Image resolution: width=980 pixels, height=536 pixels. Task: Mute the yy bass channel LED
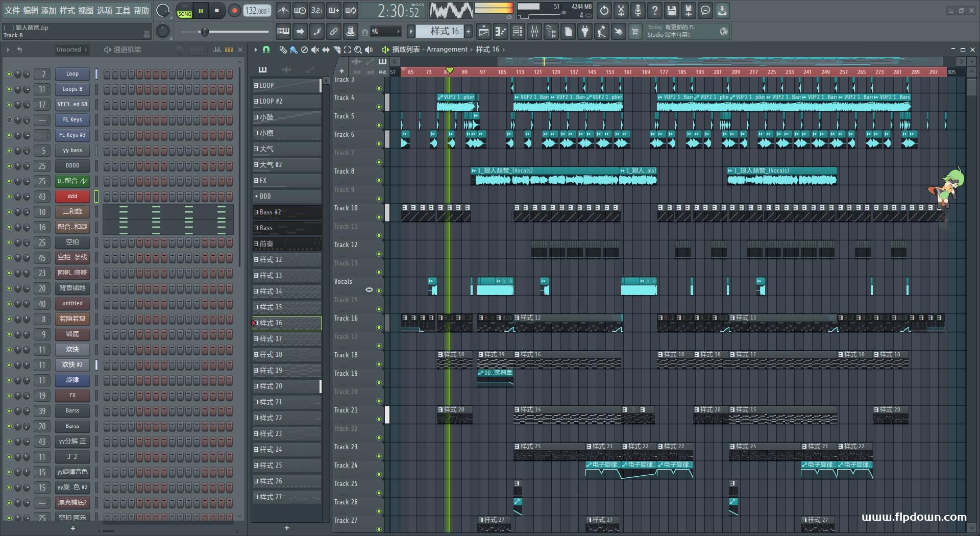pyautogui.click(x=9, y=151)
